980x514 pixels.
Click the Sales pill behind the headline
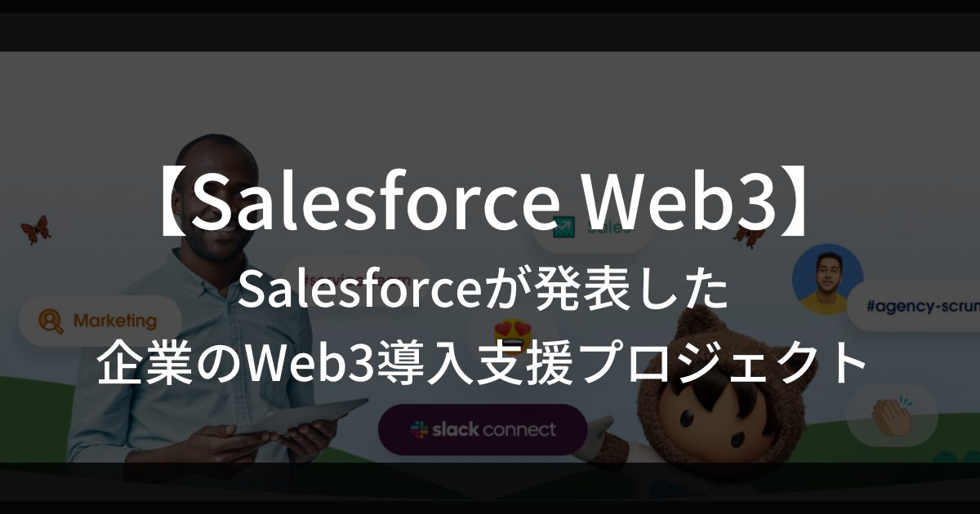point(592,229)
